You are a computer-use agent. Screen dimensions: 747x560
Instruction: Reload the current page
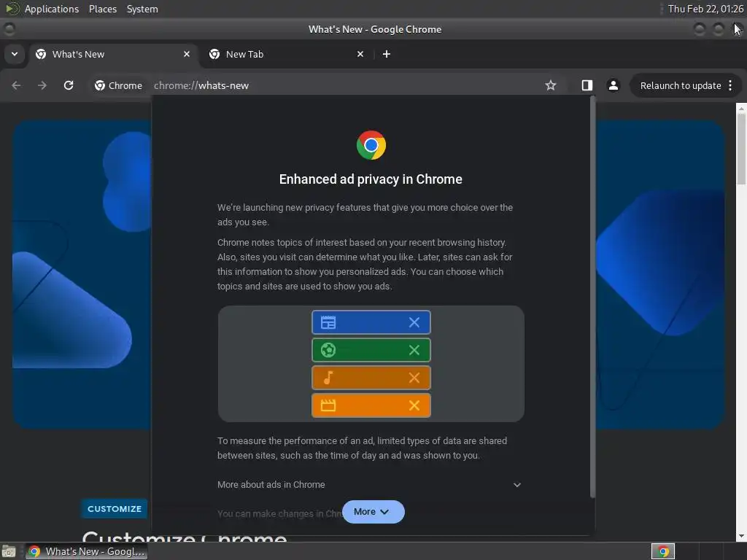(x=69, y=85)
